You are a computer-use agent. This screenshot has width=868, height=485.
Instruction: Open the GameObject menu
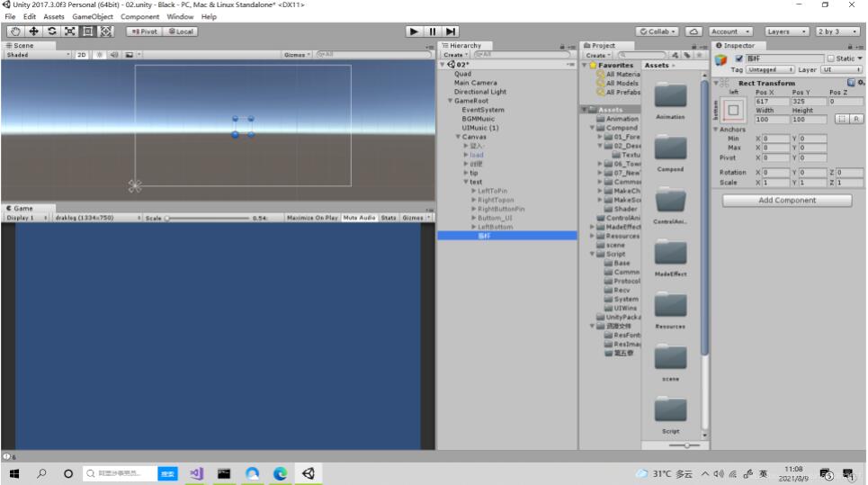(x=93, y=16)
